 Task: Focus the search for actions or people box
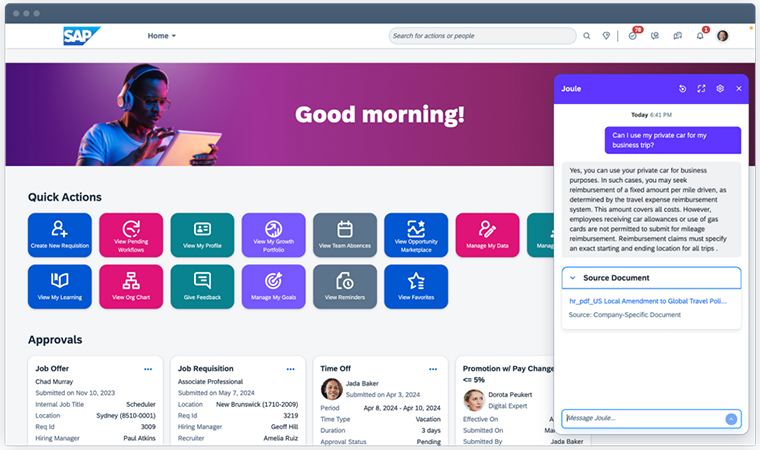tap(480, 36)
